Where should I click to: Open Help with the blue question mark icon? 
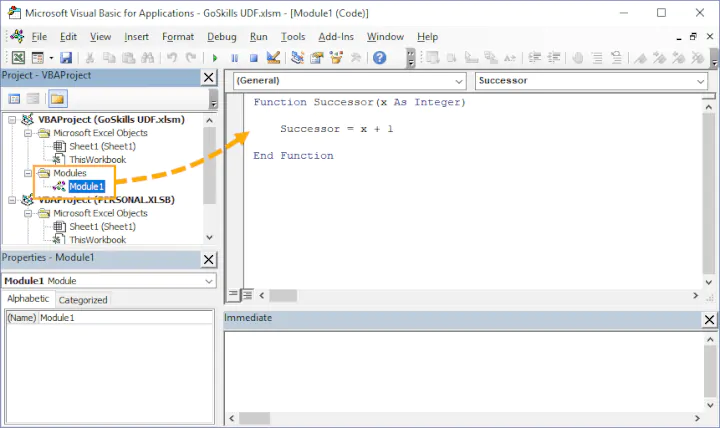point(379,58)
